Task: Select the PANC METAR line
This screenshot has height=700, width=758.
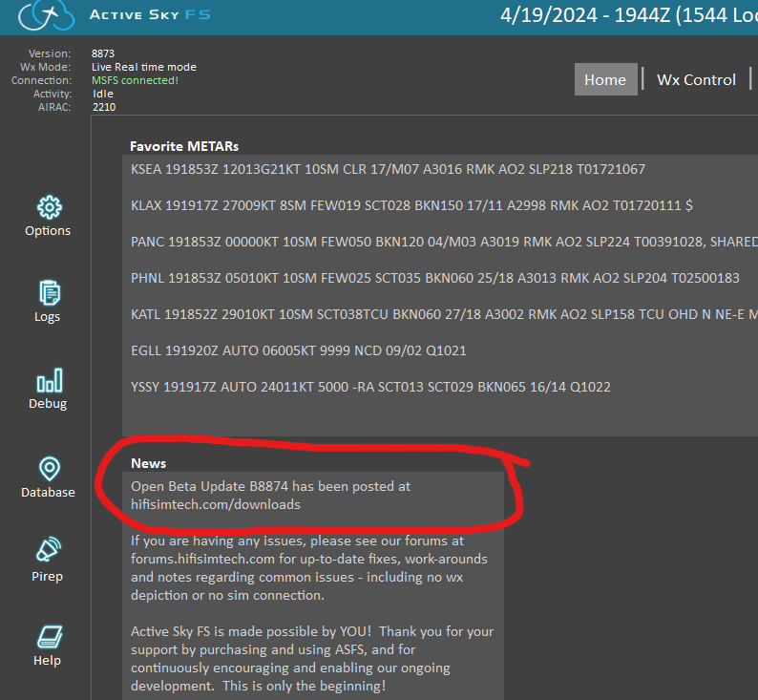Action: point(444,242)
